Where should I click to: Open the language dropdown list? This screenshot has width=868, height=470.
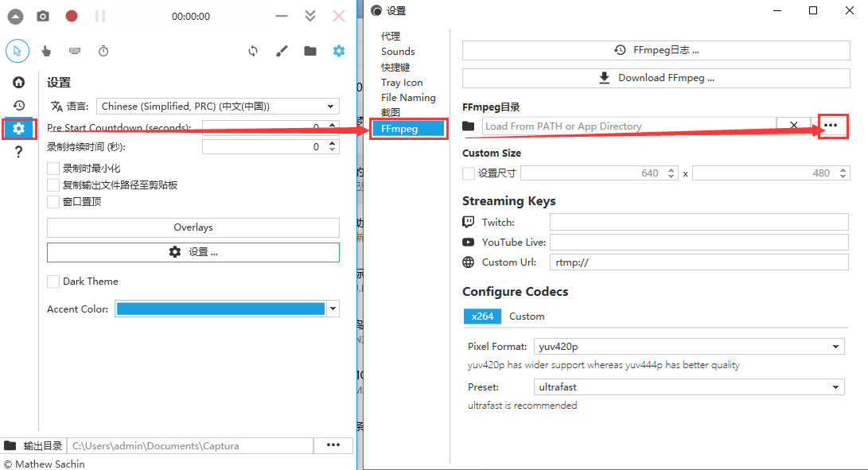click(330, 107)
